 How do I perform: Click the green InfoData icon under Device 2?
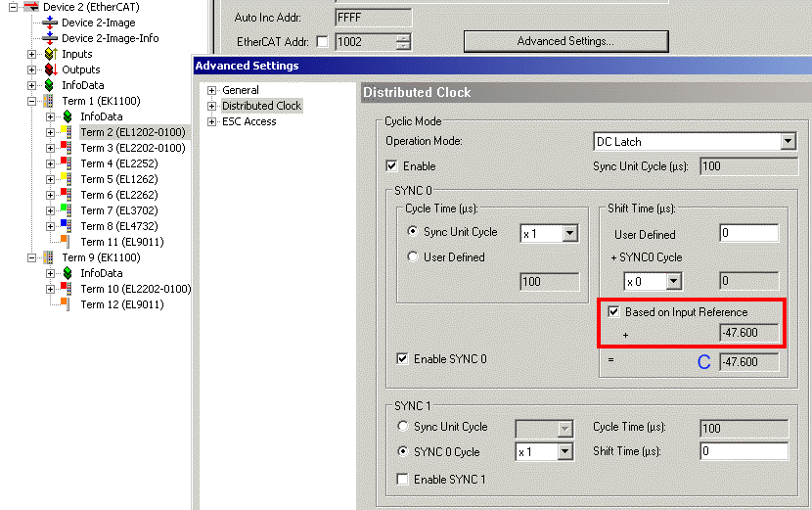[49, 85]
